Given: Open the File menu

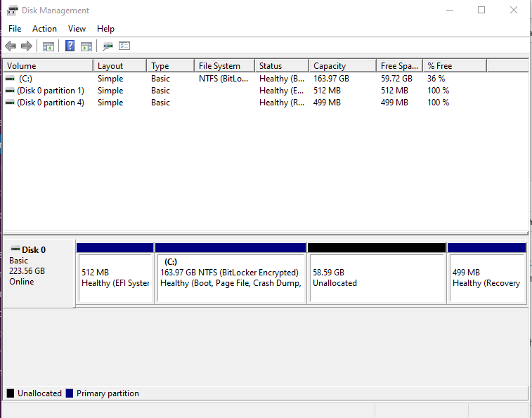Looking at the screenshot, I should tap(15, 29).
